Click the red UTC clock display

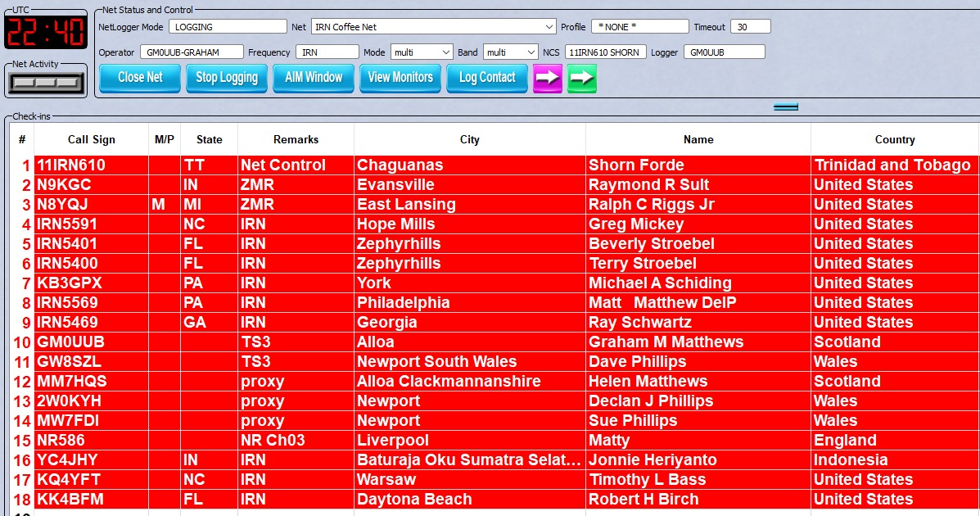click(45, 32)
